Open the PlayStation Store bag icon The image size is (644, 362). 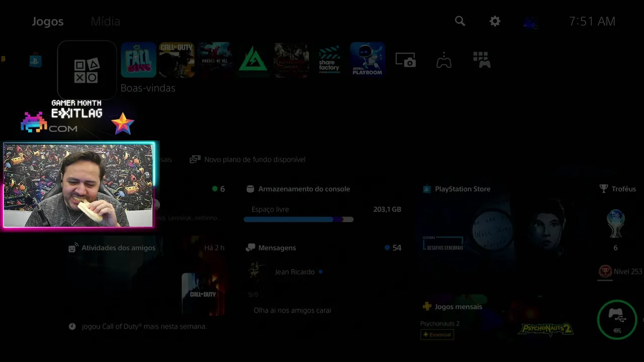[35, 61]
